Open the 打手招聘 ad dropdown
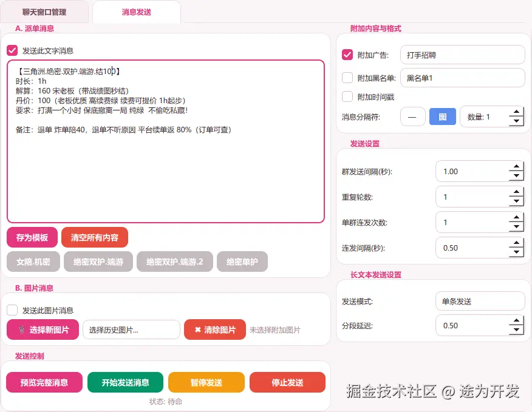The image size is (532, 412). [462, 55]
